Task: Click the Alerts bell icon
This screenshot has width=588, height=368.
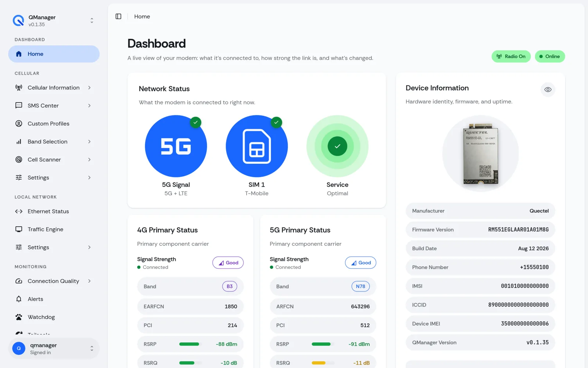Action: click(19, 299)
